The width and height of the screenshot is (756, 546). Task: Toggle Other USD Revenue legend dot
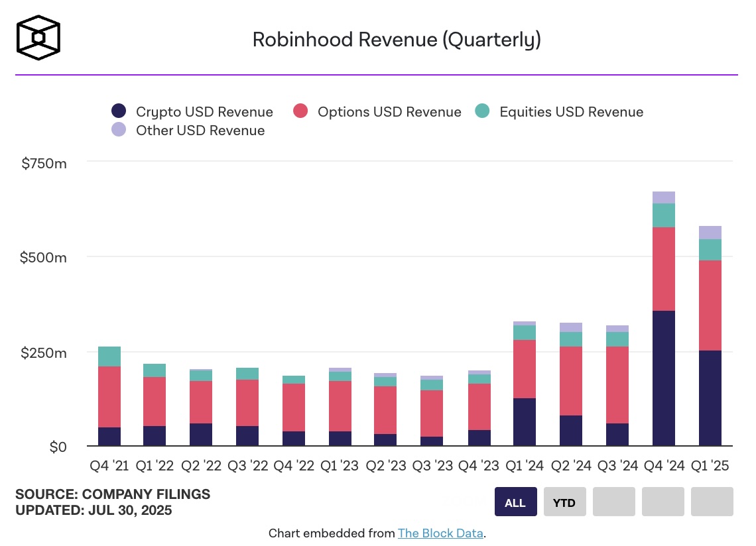119,129
